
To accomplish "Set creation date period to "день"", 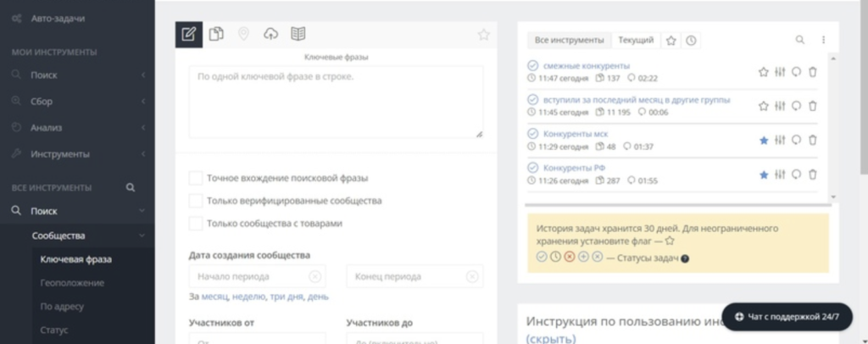I will pos(318,297).
